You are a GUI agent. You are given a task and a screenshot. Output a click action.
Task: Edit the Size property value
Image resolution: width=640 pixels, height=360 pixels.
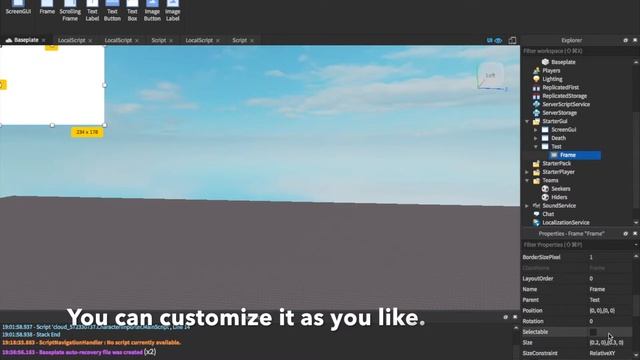pyautogui.click(x=610, y=342)
